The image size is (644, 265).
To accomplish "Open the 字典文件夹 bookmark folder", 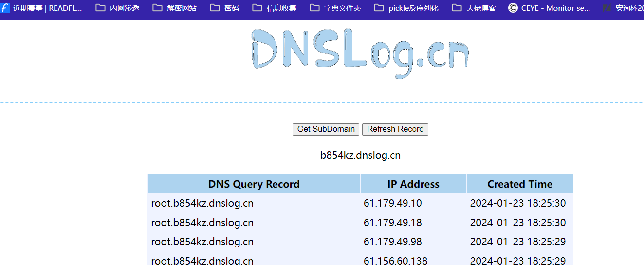I will coord(335,8).
